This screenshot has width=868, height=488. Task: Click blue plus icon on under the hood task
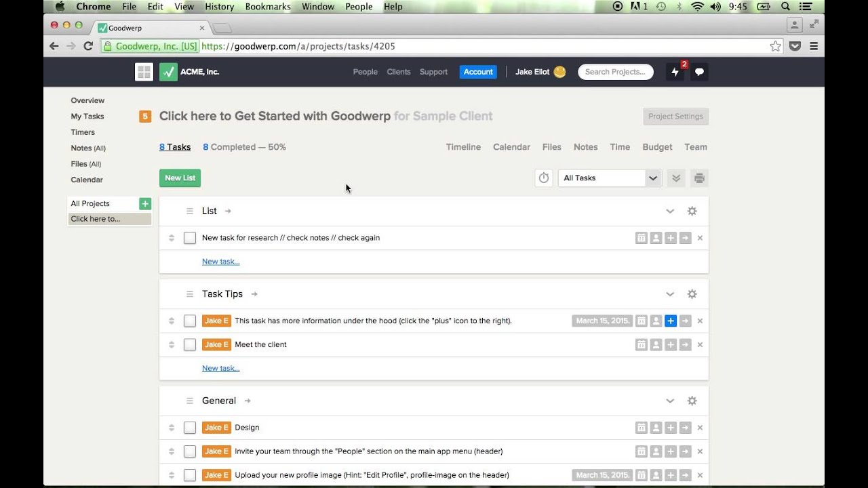point(671,321)
